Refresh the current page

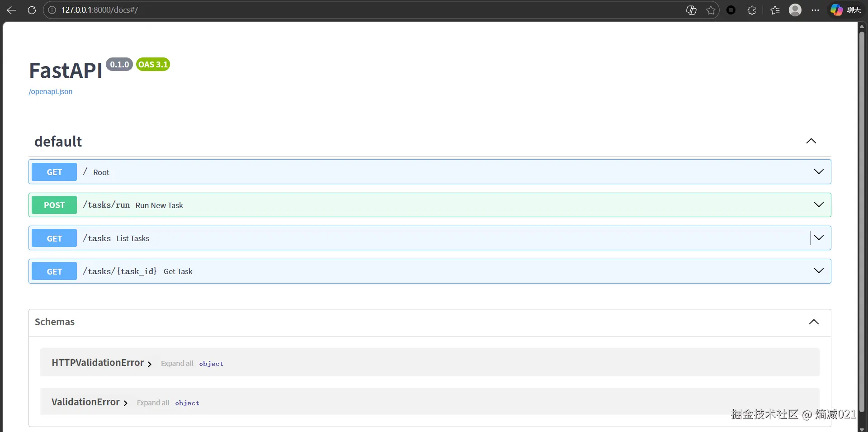[32, 10]
